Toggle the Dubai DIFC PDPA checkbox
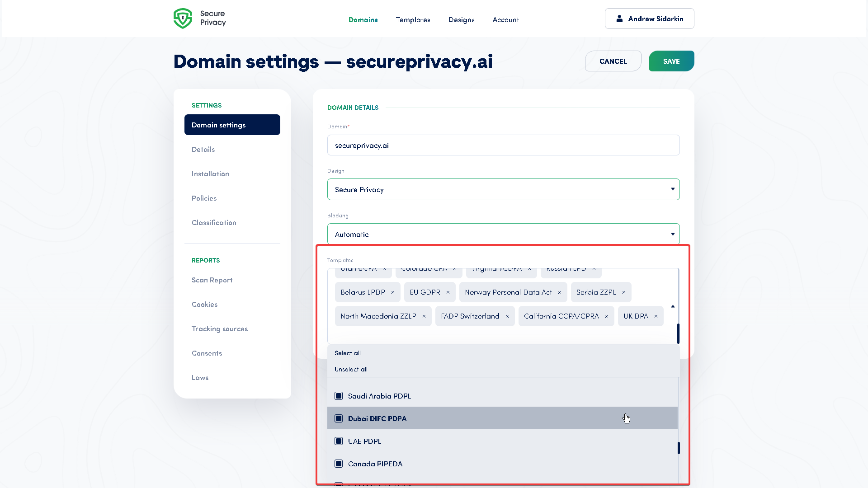 click(339, 418)
